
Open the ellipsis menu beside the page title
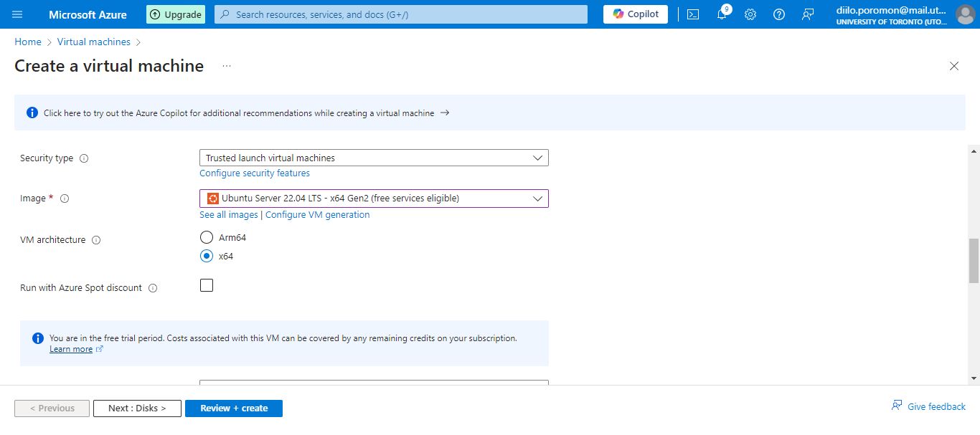click(227, 66)
